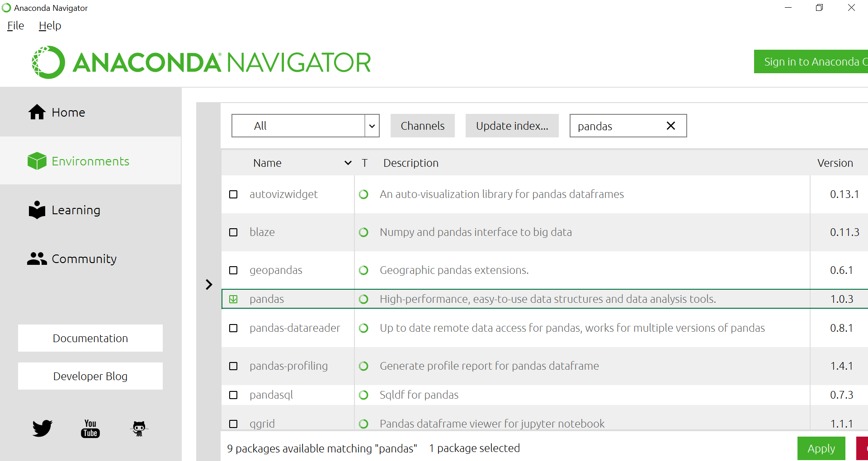Screen dimensions: 868x461
Task: Open the GitHub octocat icon link
Action: pyautogui.click(x=139, y=428)
